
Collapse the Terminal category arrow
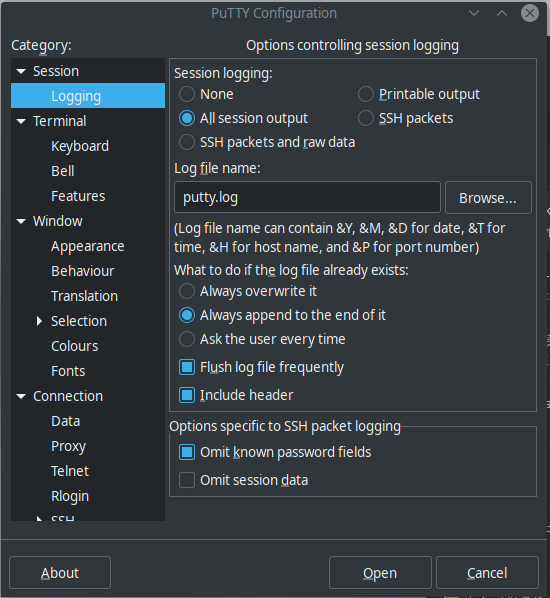[21, 121]
